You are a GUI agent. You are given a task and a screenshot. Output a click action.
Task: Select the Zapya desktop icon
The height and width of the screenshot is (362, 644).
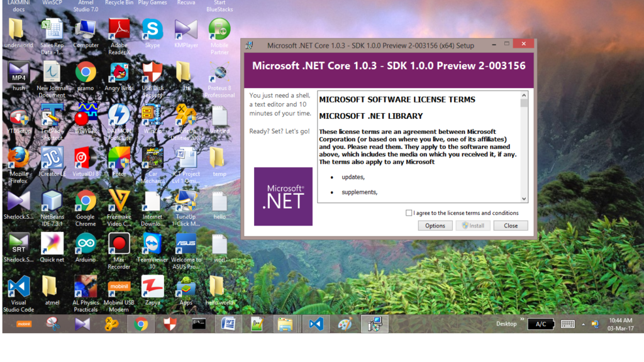tap(152, 290)
